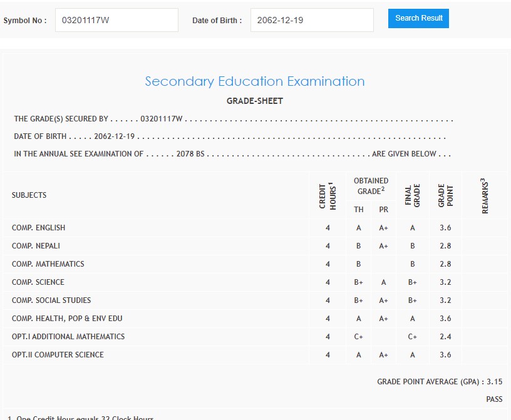Click the COMP. NEPALI subject name
The height and width of the screenshot is (420, 511).
36,246
